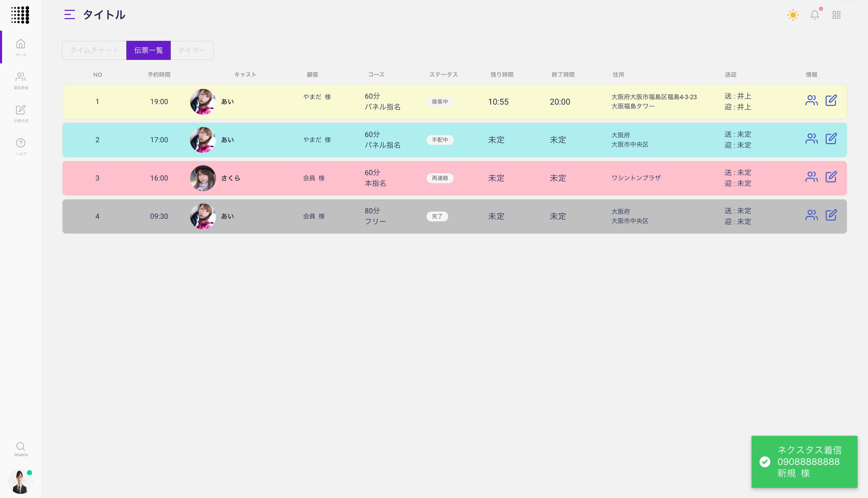Screen dimensions: 868x498
Task: Open customer info icon for row 2
Action: point(811,139)
